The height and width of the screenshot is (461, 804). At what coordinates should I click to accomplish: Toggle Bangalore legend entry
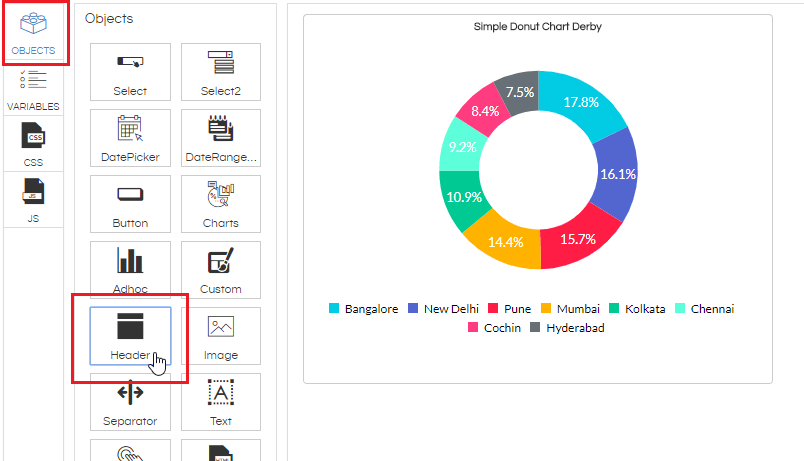tap(364, 309)
